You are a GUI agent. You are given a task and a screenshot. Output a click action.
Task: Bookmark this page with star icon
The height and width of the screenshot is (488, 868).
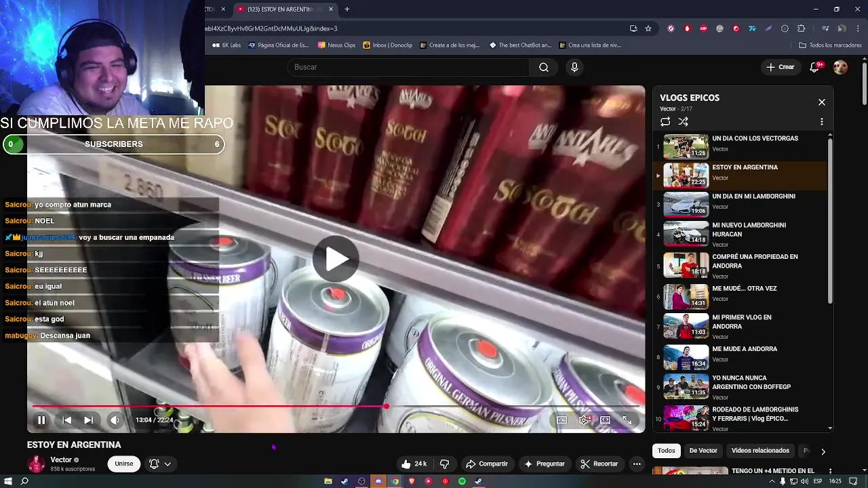tap(648, 28)
